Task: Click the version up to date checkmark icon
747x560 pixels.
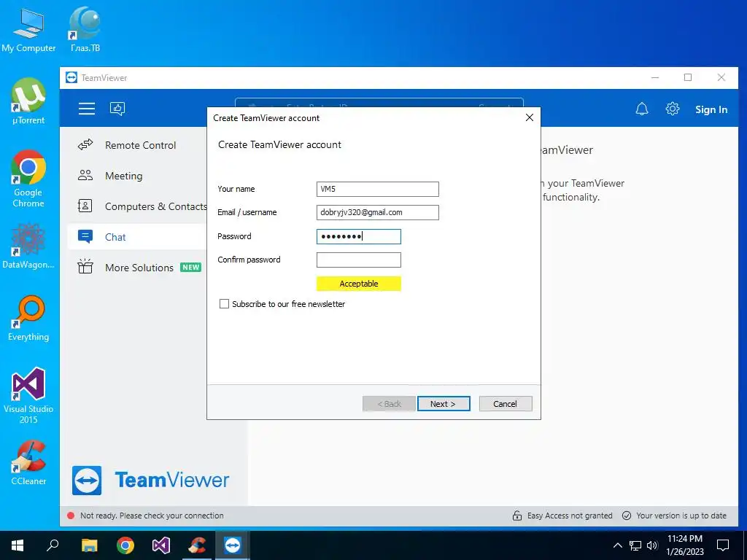Action: 627,516
